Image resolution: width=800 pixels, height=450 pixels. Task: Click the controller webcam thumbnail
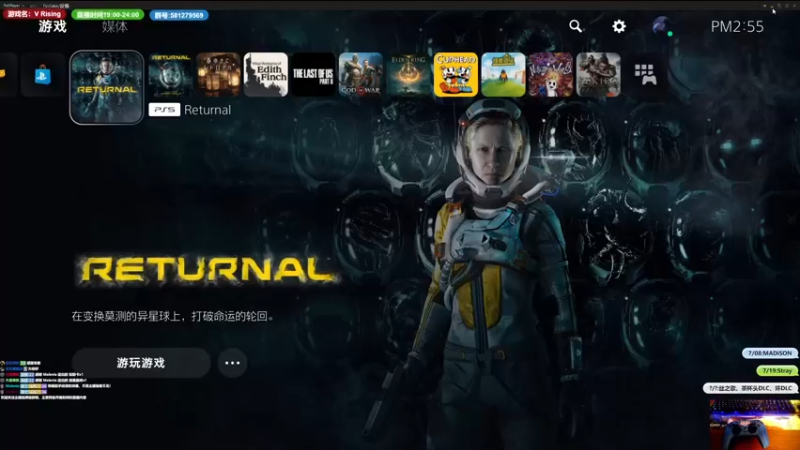(x=755, y=425)
